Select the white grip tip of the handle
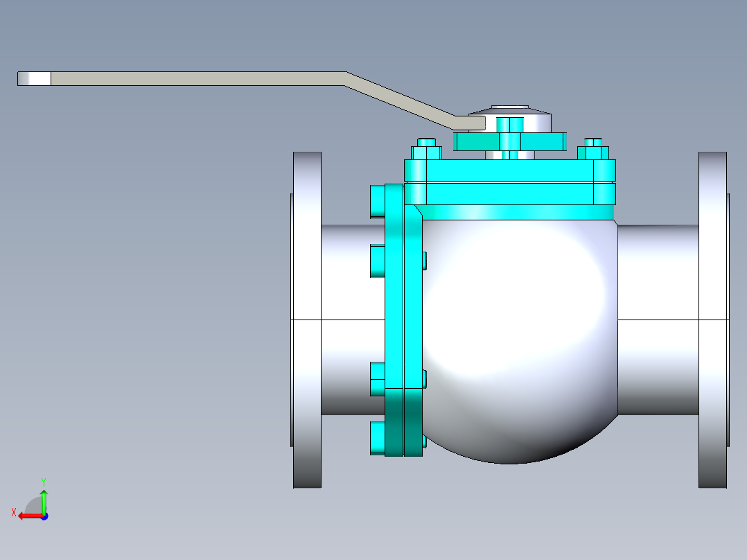The height and width of the screenshot is (560, 747). coord(35,78)
